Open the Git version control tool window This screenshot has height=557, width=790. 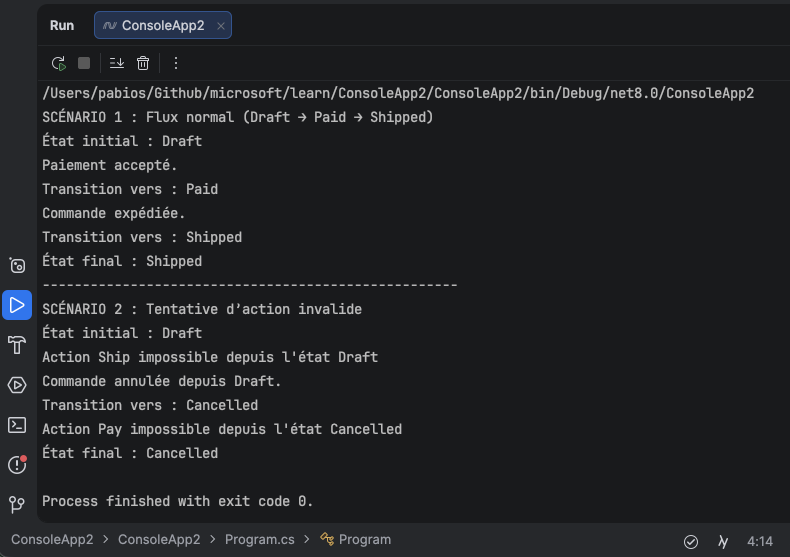tap(17, 504)
